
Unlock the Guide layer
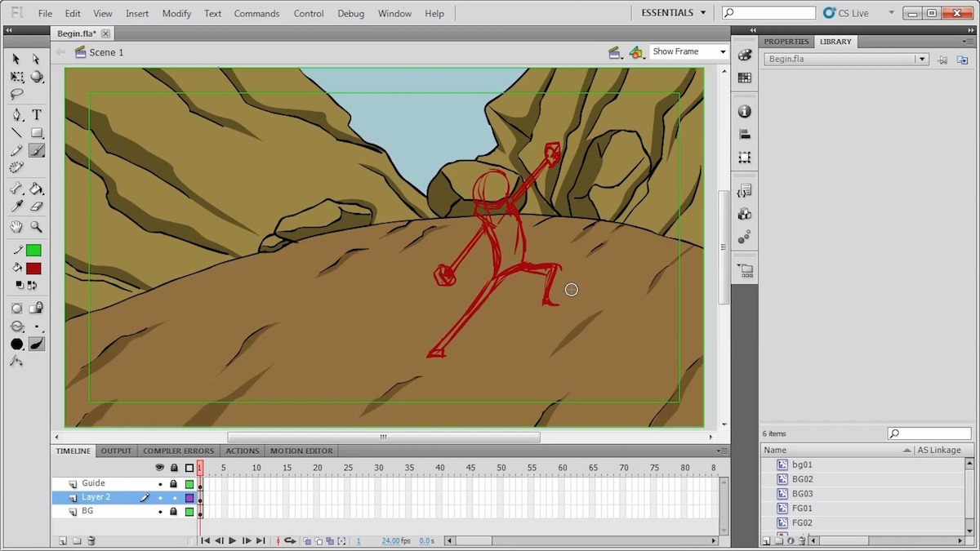pos(173,484)
